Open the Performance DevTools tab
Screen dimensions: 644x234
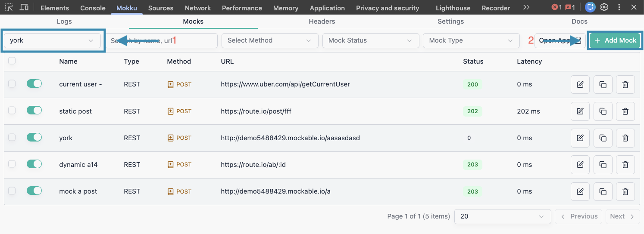(x=242, y=8)
